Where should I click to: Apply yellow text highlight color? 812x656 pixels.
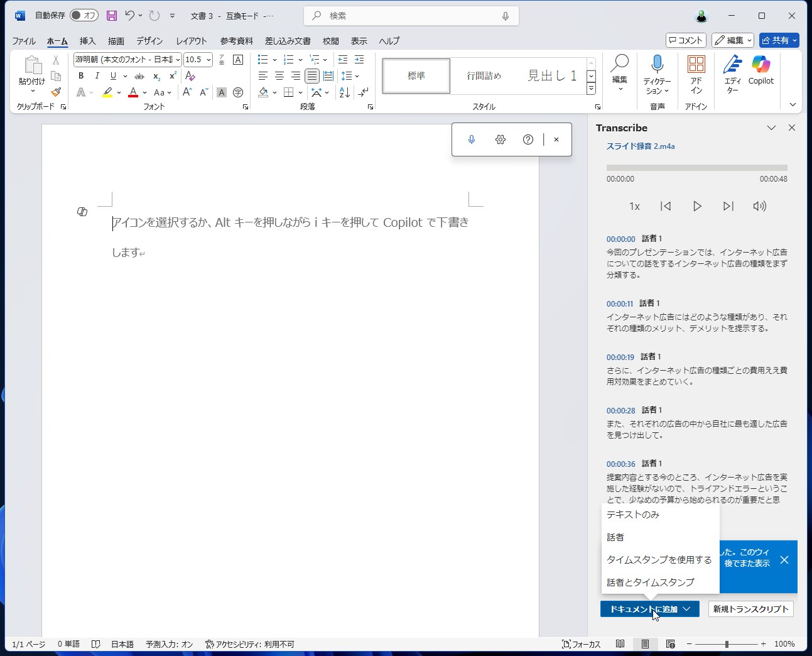[x=107, y=92]
